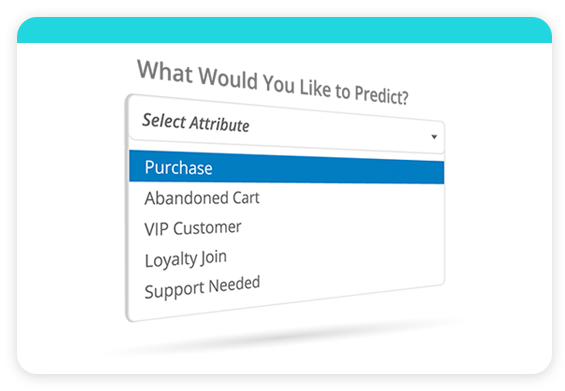Click the 'Select Attribute' placeholder text
The width and height of the screenshot is (565, 391).
(x=196, y=123)
